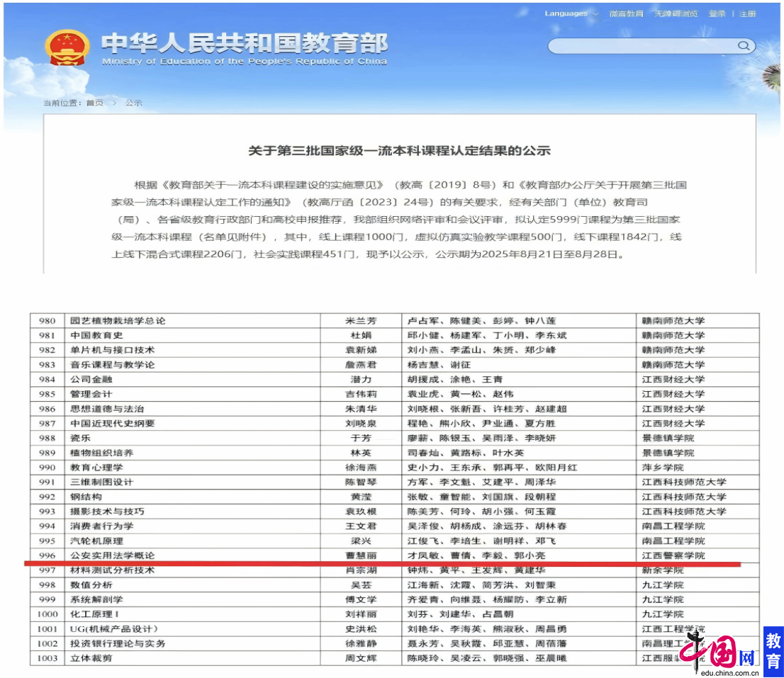Go to 首页 in breadcrumb

[x=94, y=103]
